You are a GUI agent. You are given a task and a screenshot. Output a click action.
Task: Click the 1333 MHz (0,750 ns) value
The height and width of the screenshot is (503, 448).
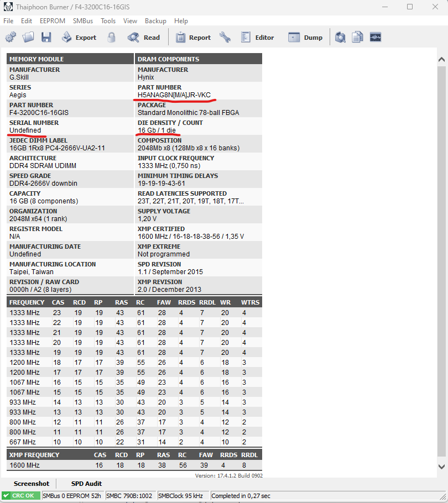[x=169, y=165]
